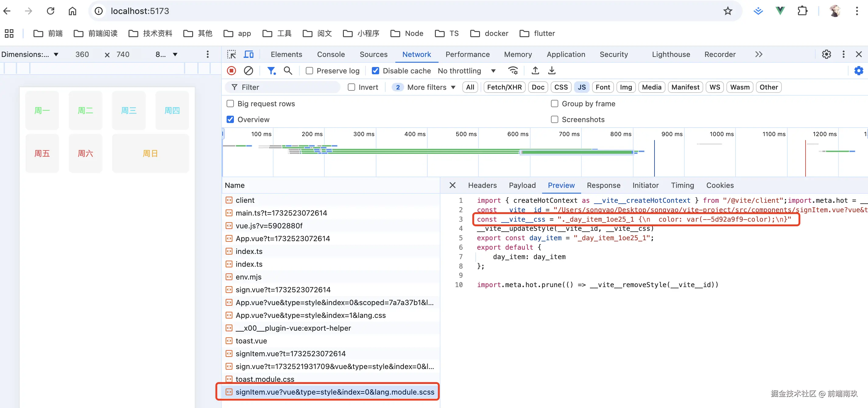Click the inspect element picker icon
The image size is (868, 408).
click(x=231, y=54)
